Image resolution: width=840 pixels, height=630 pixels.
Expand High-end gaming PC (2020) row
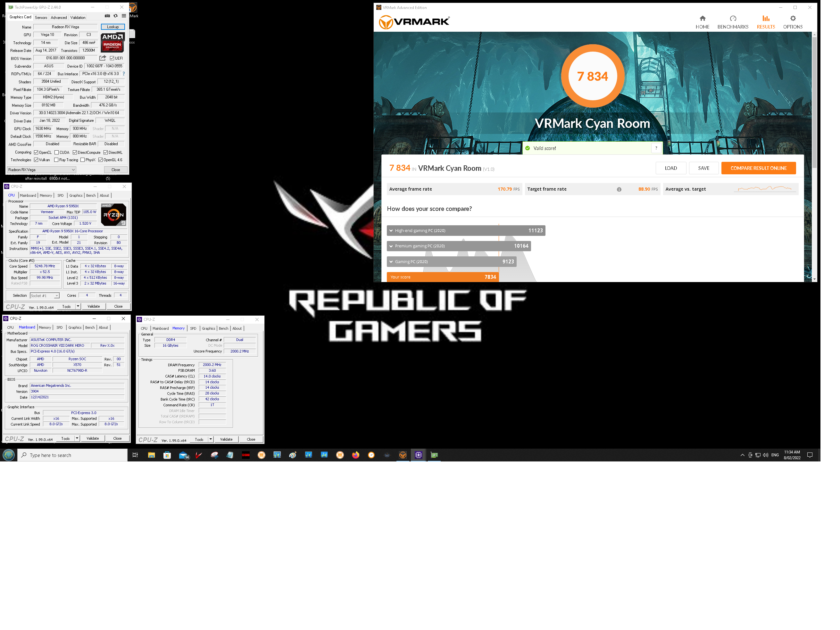point(466,230)
